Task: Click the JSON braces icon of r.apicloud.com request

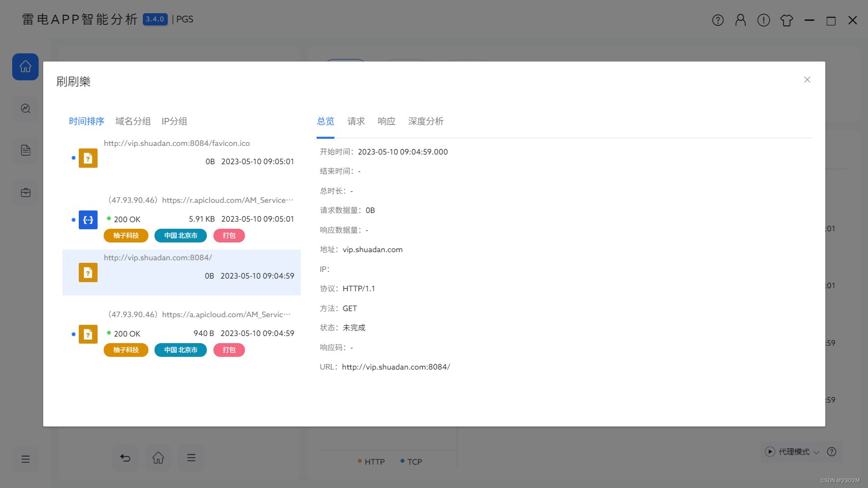Action: tap(88, 220)
